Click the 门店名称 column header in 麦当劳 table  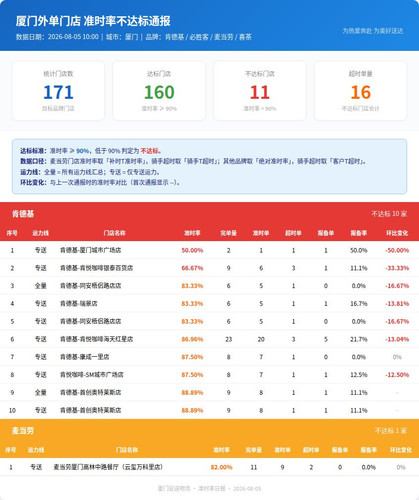pyautogui.click(x=127, y=450)
